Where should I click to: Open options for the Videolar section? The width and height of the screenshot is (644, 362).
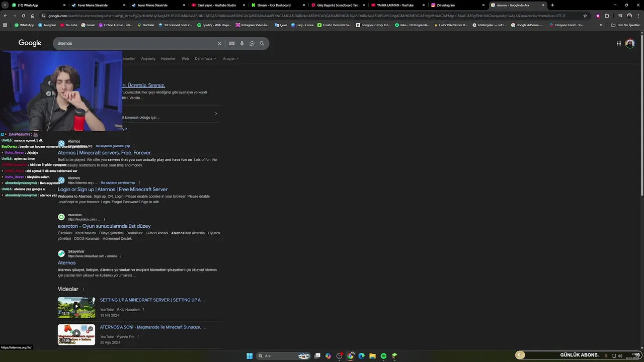pyautogui.click(x=84, y=289)
